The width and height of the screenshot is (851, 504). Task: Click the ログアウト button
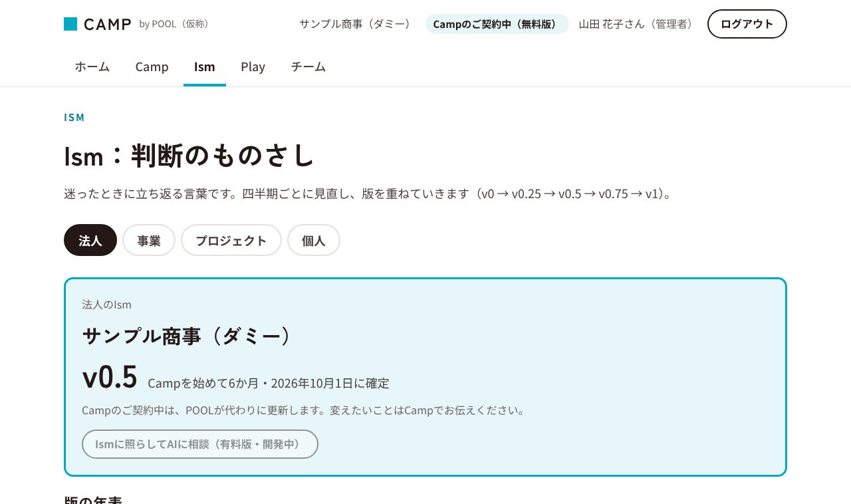point(747,24)
